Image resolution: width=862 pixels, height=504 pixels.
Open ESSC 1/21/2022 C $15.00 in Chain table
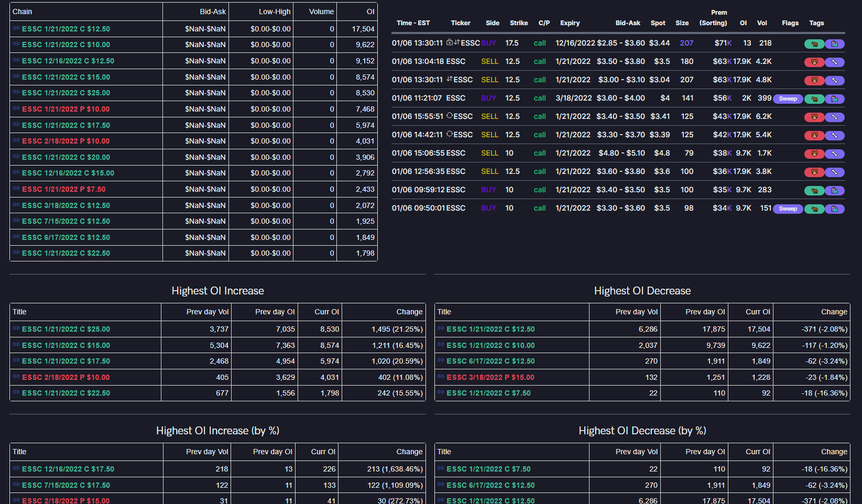pos(66,77)
